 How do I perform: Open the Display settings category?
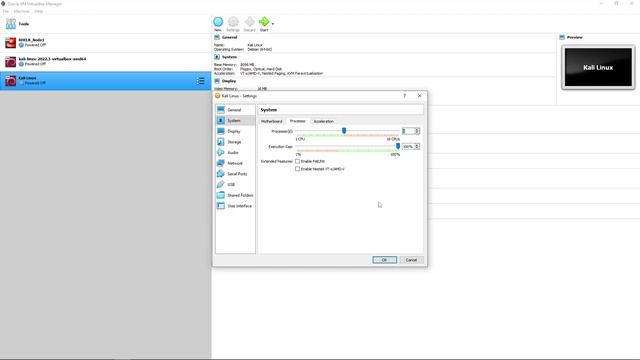tap(236, 131)
